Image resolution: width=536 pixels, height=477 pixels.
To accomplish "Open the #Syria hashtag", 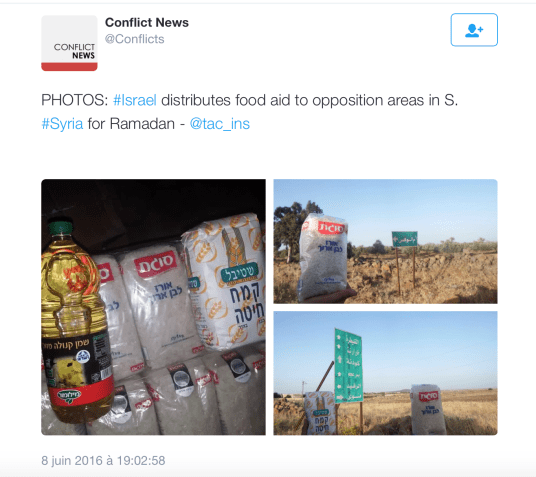I will [x=62, y=124].
